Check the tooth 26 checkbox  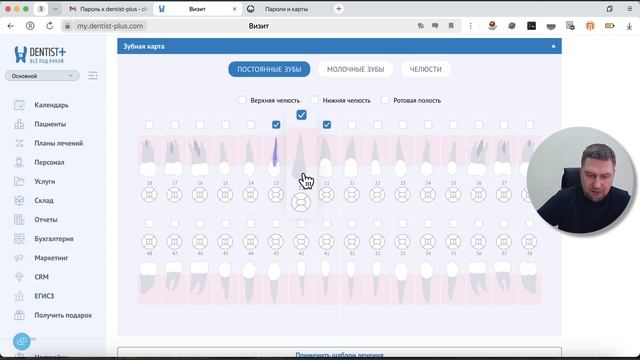(479, 124)
